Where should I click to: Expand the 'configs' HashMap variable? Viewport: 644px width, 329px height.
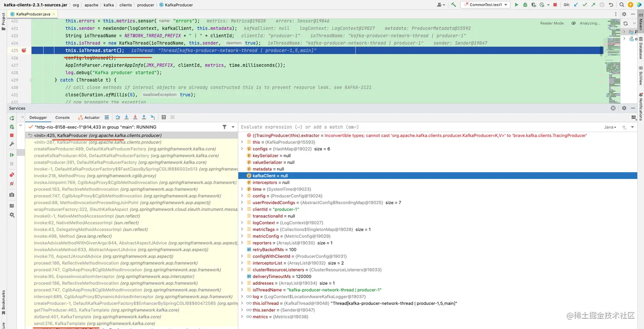[x=242, y=149]
